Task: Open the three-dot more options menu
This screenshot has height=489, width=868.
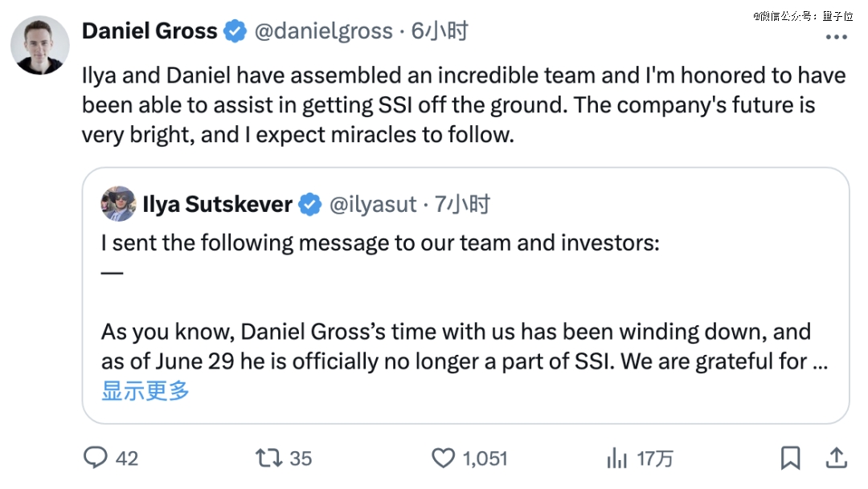Action: coord(837,37)
